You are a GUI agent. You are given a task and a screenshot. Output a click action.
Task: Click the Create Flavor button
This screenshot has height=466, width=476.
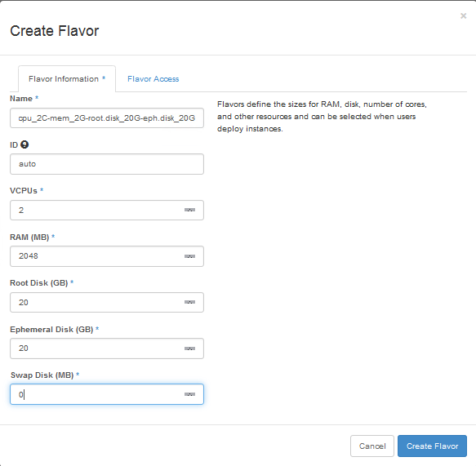click(432, 446)
